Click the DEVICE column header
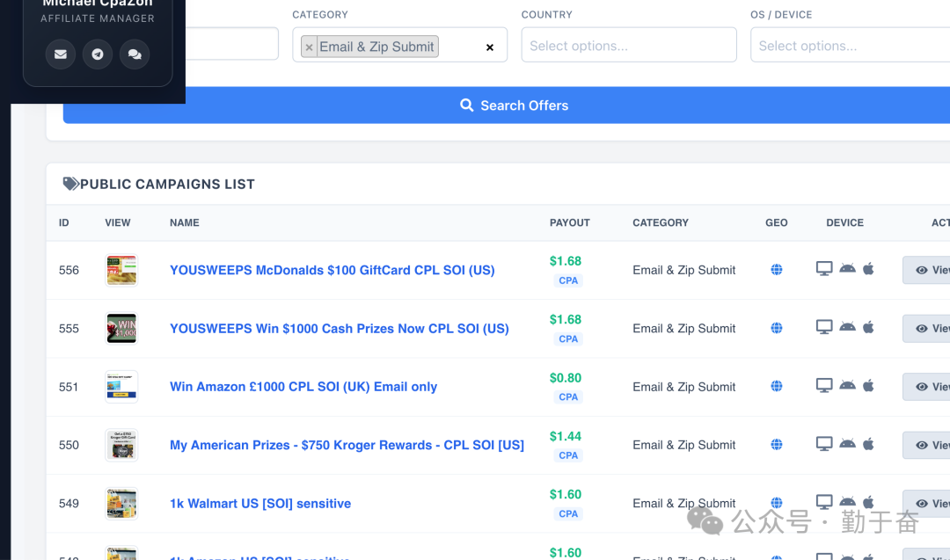950x560 pixels. 844,222
